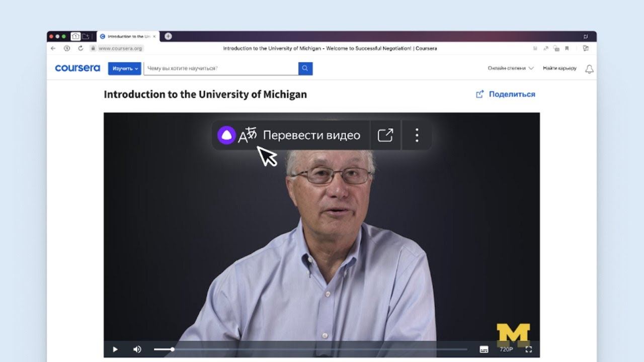This screenshot has width=644, height=362.
Task: Play the lecture video
Action: pos(115,349)
